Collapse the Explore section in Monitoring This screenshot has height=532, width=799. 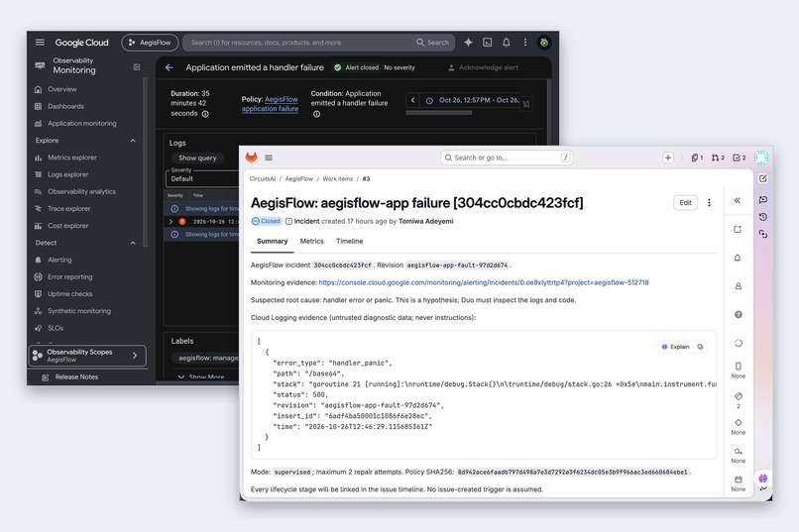coord(133,141)
